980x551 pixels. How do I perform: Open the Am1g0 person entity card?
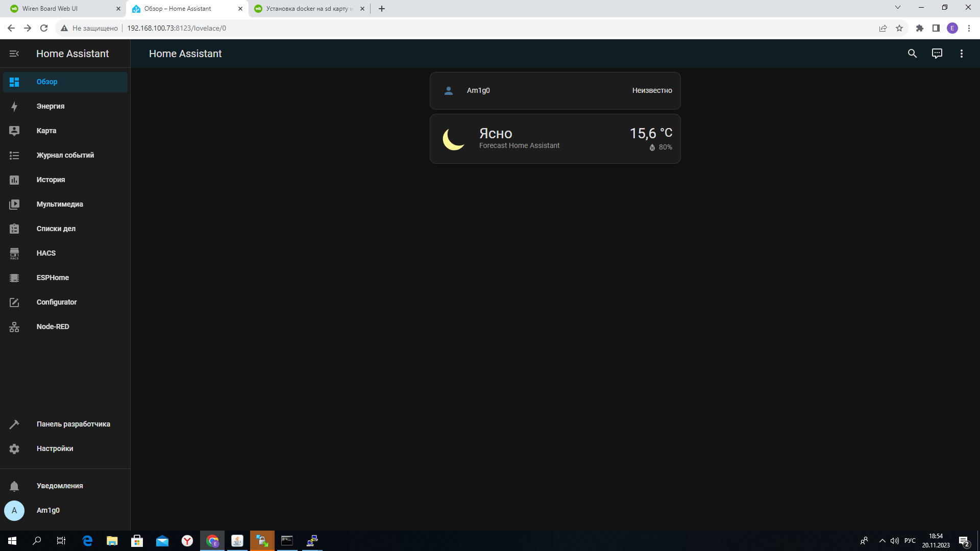(x=555, y=90)
